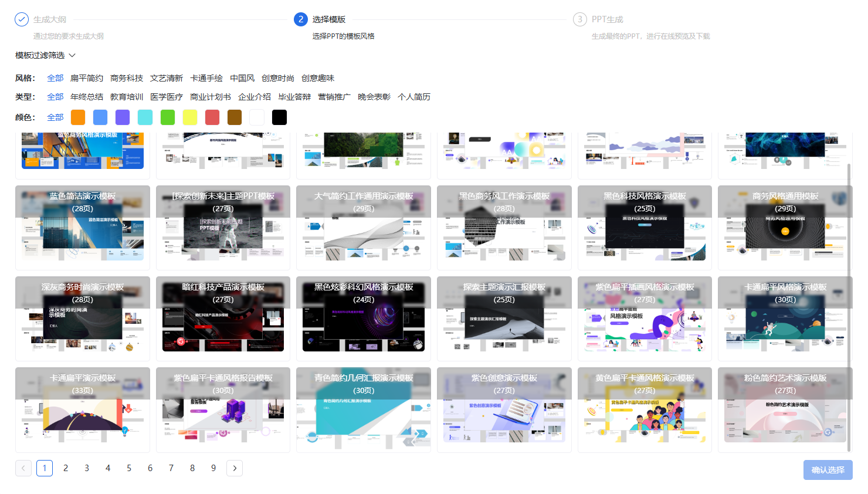The image size is (868, 494).
Task: Select the orange color filter swatch
Action: pyautogui.click(x=77, y=117)
